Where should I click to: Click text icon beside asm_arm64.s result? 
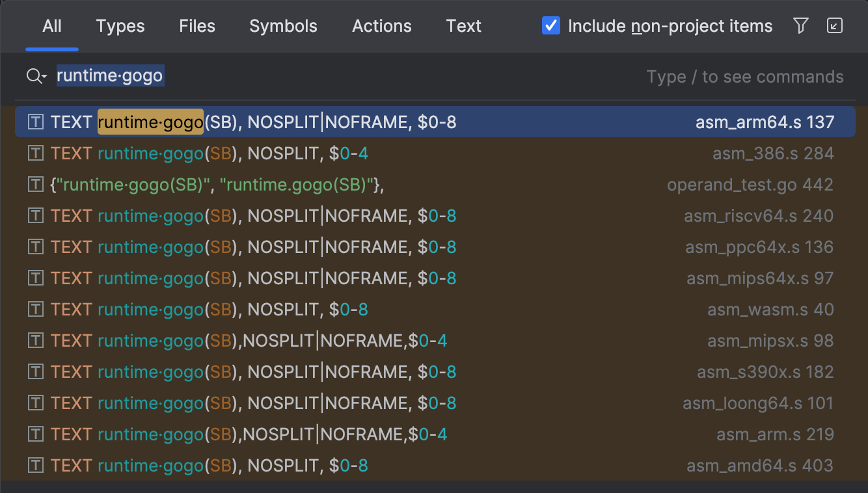point(36,122)
